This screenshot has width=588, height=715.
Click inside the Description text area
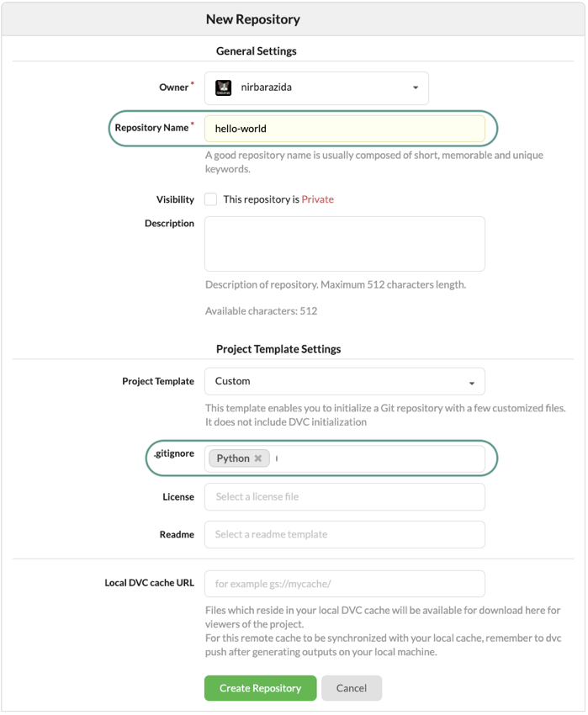344,243
